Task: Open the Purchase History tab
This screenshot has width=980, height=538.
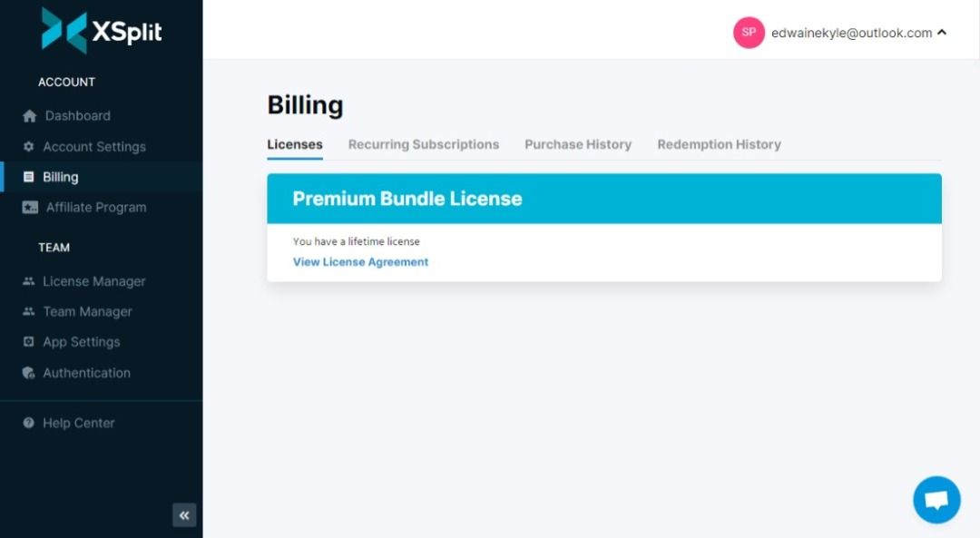Action: coord(578,144)
